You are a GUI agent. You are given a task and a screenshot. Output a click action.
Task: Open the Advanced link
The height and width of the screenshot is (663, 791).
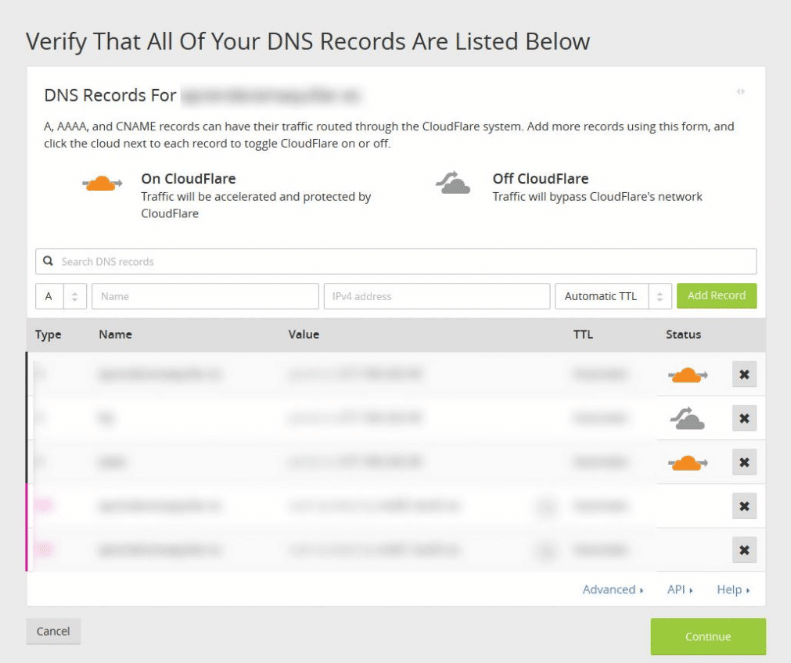point(613,589)
